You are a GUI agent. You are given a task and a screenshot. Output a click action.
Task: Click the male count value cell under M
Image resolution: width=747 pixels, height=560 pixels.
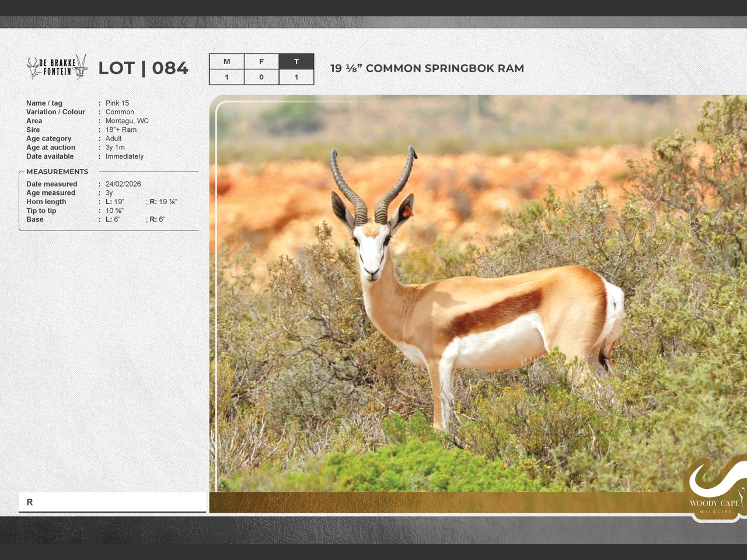[x=226, y=77]
